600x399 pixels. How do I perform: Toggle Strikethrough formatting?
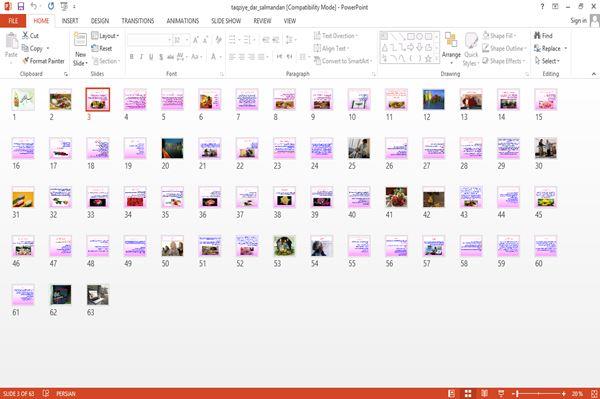tap(170, 57)
